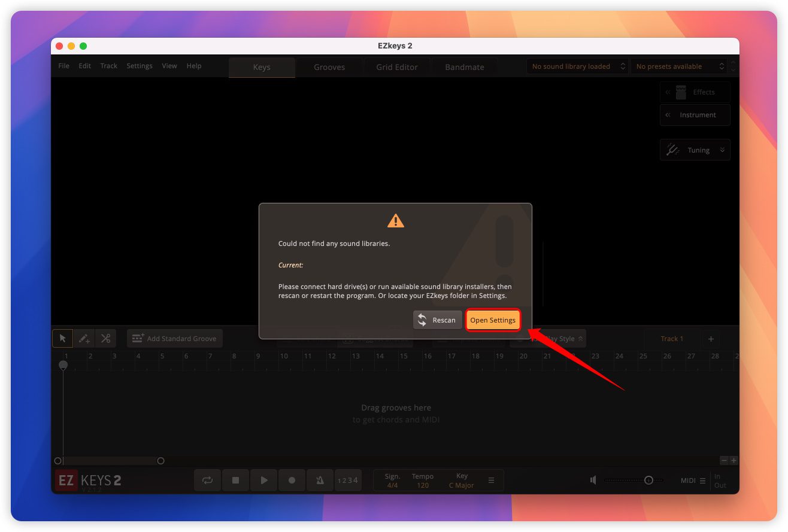
Task: Select the Track 1 tab
Action: pyautogui.click(x=672, y=339)
